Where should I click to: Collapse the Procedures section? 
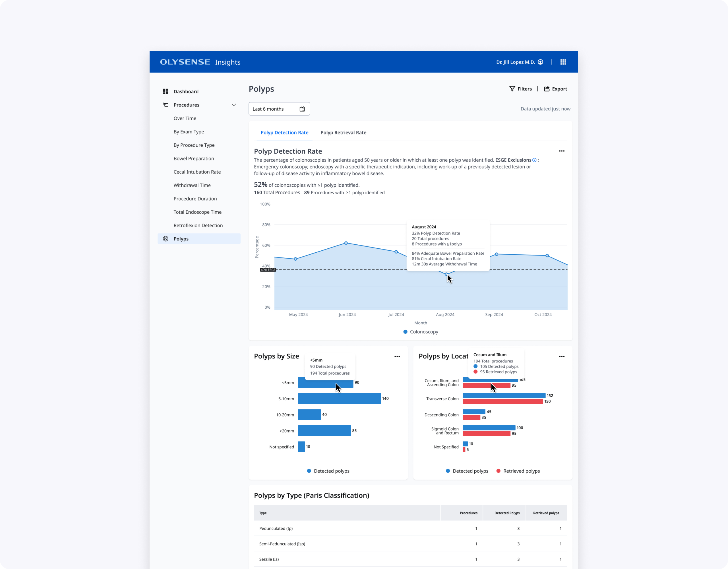234,105
